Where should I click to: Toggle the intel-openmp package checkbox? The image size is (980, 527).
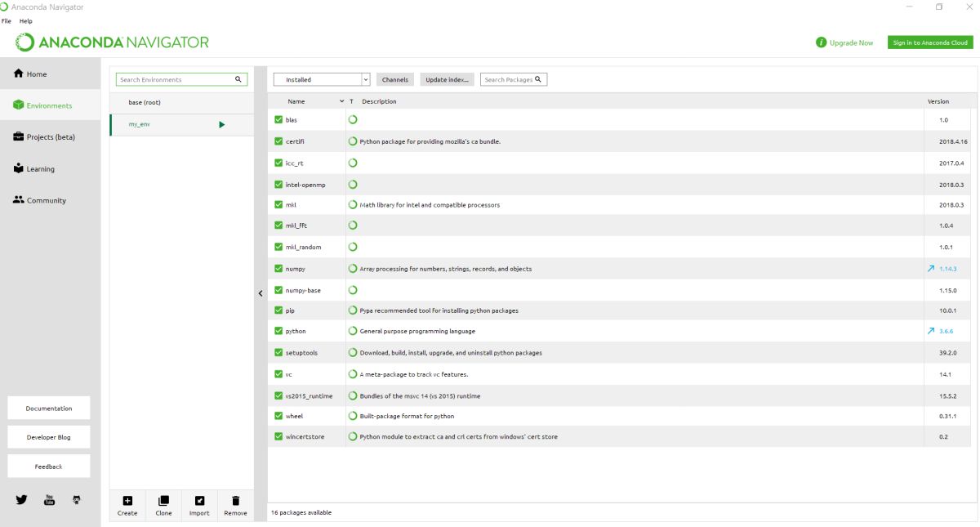point(278,184)
